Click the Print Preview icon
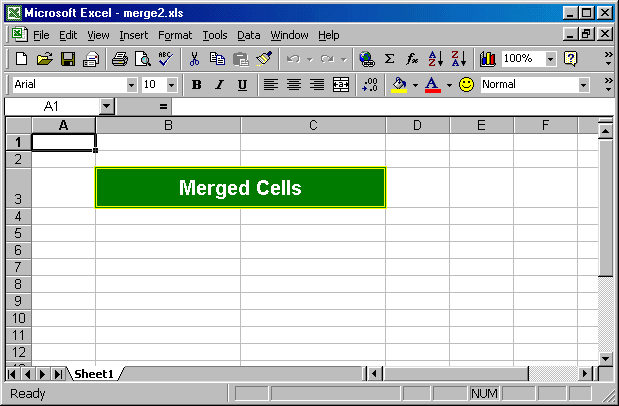Viewport: 619px width, 406px height. 141,59
